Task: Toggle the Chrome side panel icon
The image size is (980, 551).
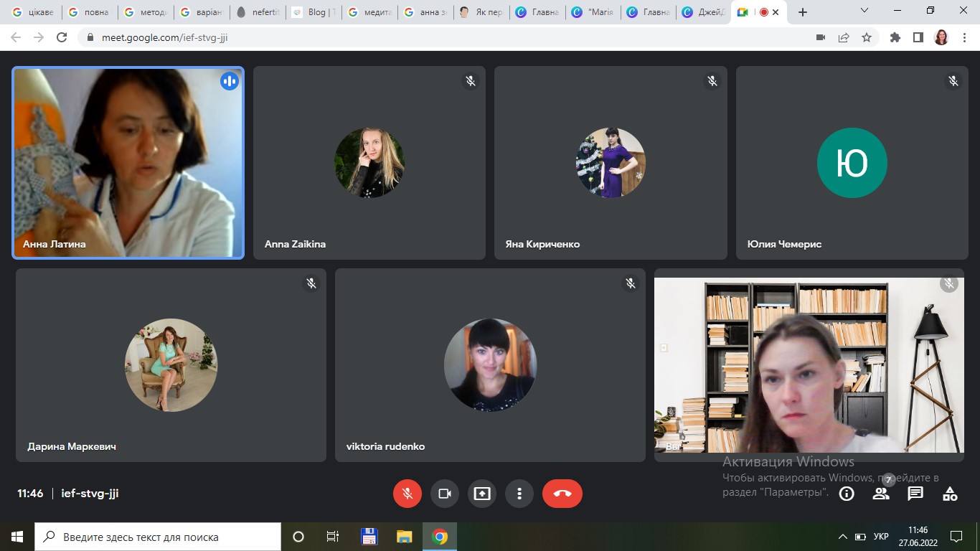Action: pyautogui.click(x=918, y=37)
